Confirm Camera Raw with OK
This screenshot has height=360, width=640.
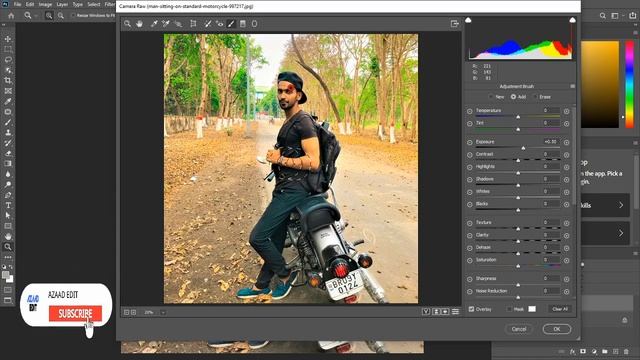click(557, 329)
